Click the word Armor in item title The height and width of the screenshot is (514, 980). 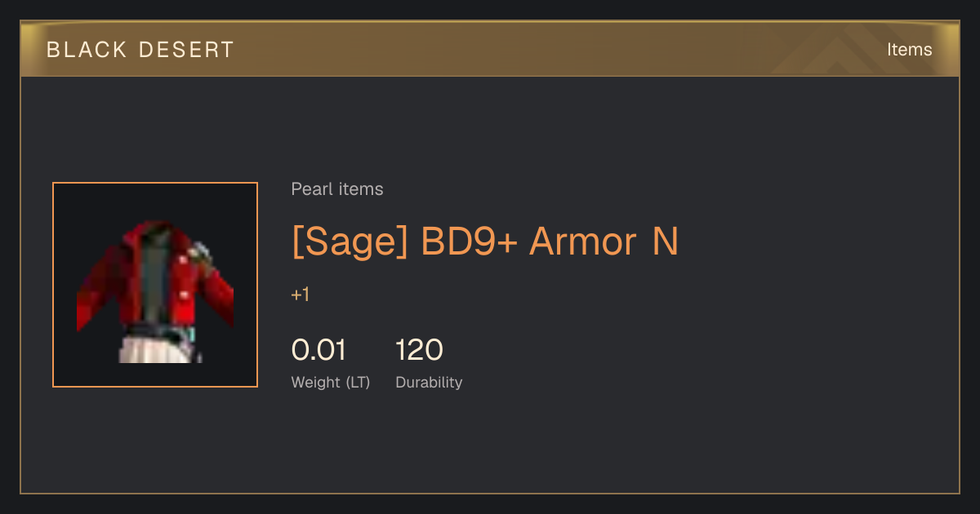[583, 241]
